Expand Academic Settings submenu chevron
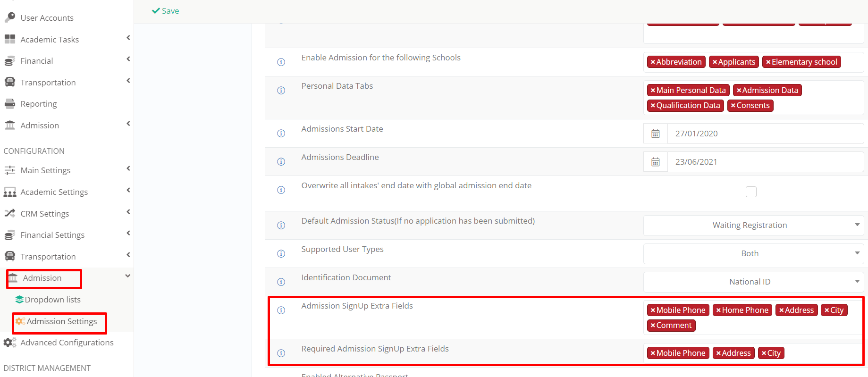This screenshot has height=377, width=868. tap(128, 190)
